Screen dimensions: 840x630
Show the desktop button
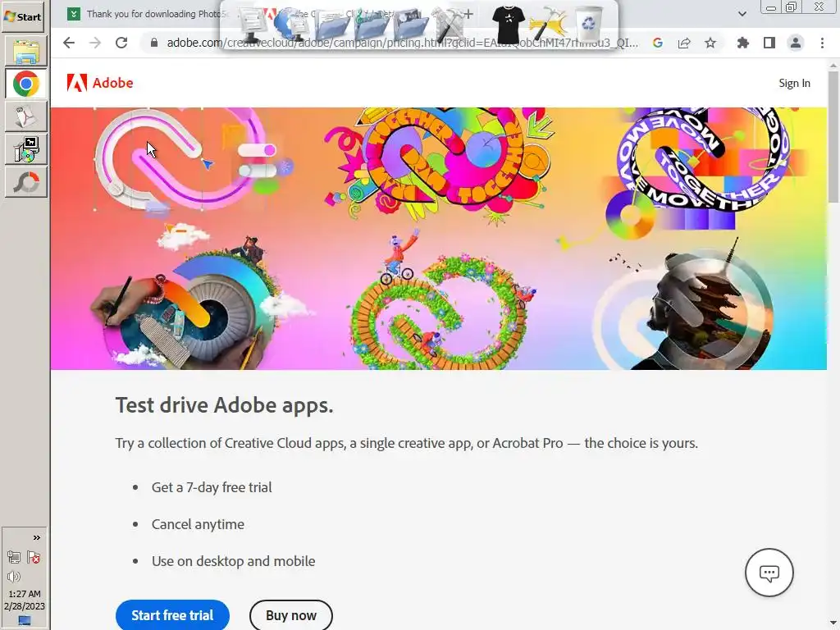pos(25,620)
